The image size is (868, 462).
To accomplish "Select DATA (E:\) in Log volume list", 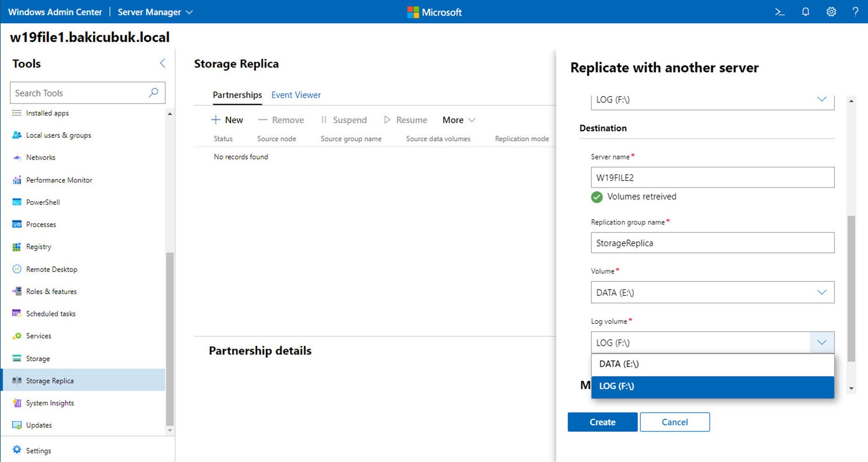I will pos(712,364).
